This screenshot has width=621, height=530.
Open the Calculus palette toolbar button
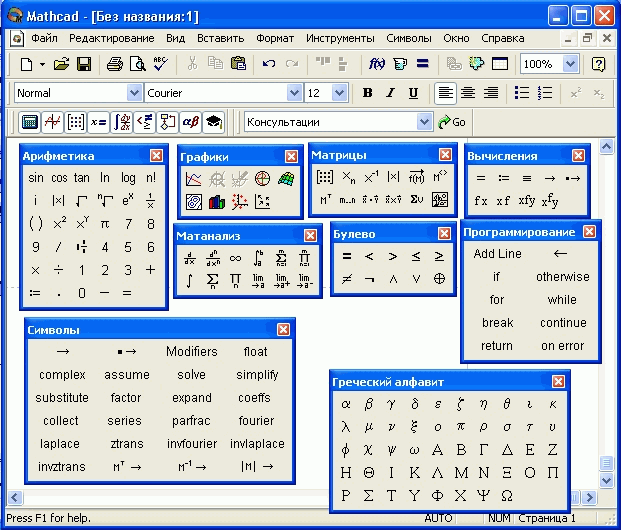point(122,122)
